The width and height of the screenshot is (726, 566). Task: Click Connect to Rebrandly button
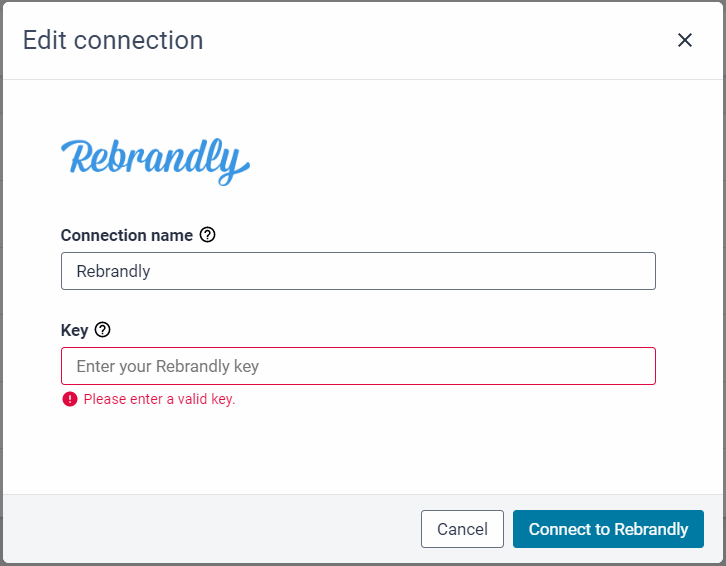608,529
